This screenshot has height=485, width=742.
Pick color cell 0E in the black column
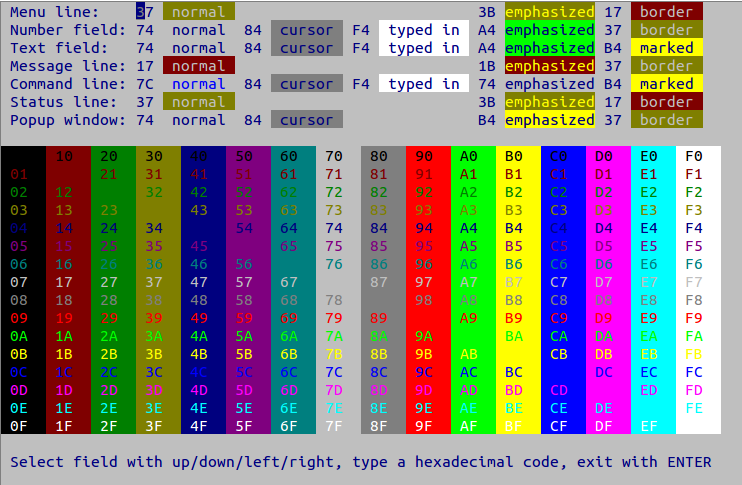19,408
